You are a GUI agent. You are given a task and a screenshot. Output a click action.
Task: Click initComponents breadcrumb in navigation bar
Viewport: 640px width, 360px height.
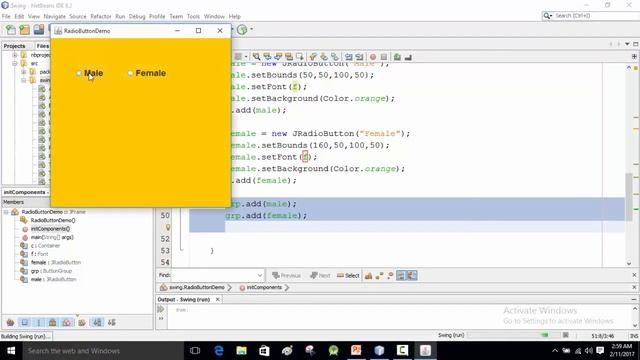tap(260, 287)
